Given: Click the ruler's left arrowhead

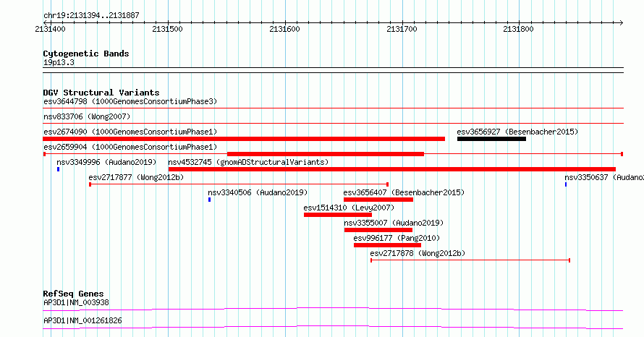Looking at the screenshot, I should pyautogui.click(x=45, y=22).
